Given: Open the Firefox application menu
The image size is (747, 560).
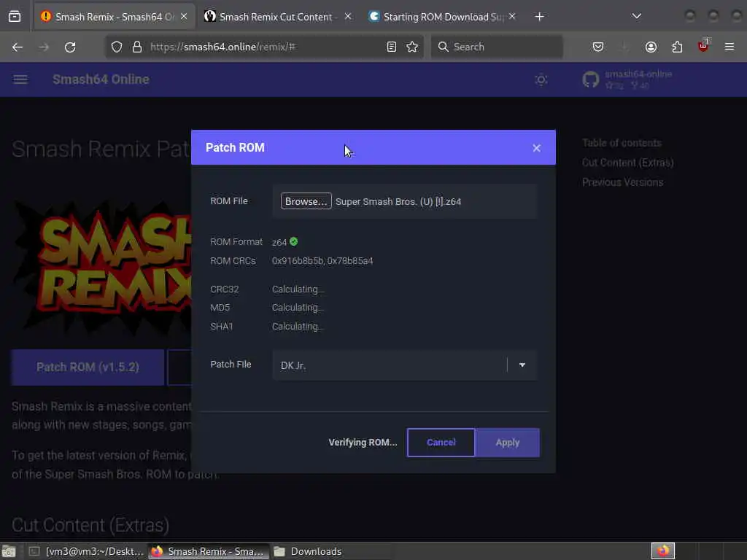Looking at the screenshot, I should [729, 47].
